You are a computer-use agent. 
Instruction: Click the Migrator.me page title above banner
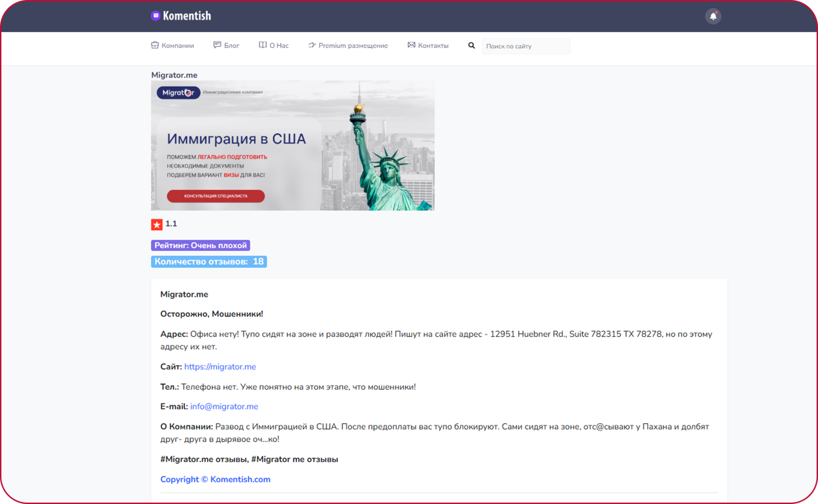(174, 75)
